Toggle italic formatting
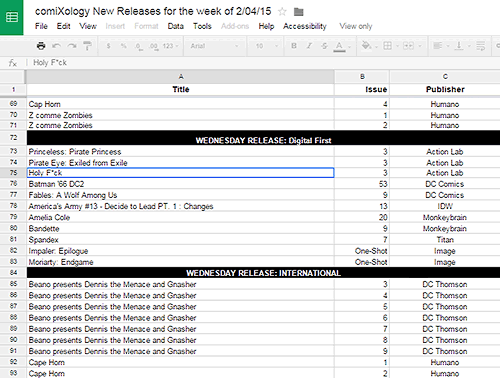The height and width of the screenshot is (378, 500). (309, 46)
